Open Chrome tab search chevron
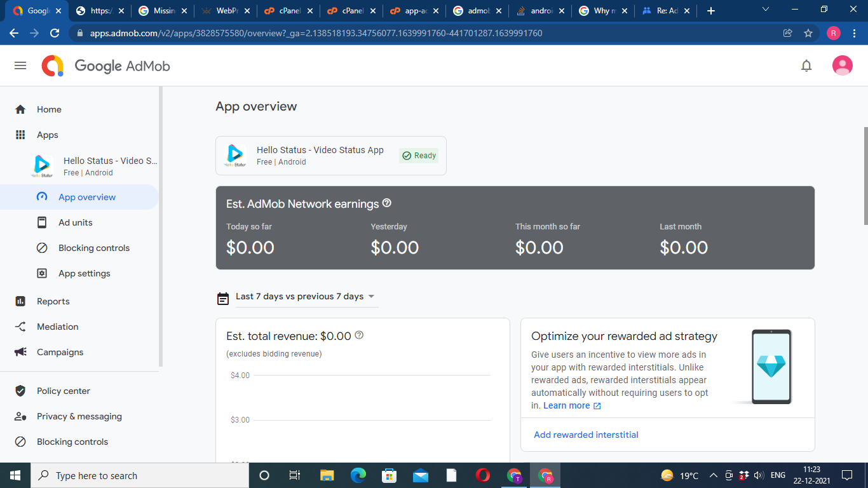 coord(765,10)
